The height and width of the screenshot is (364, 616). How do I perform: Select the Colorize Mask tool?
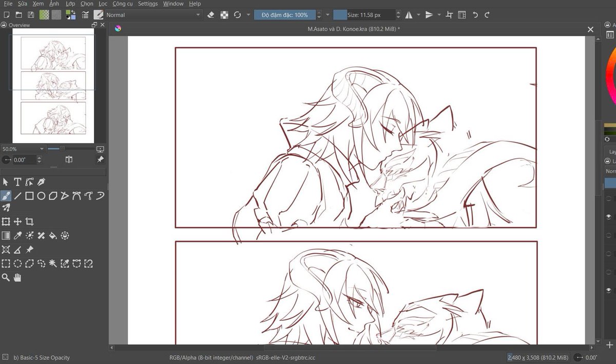tap(29, 235)
